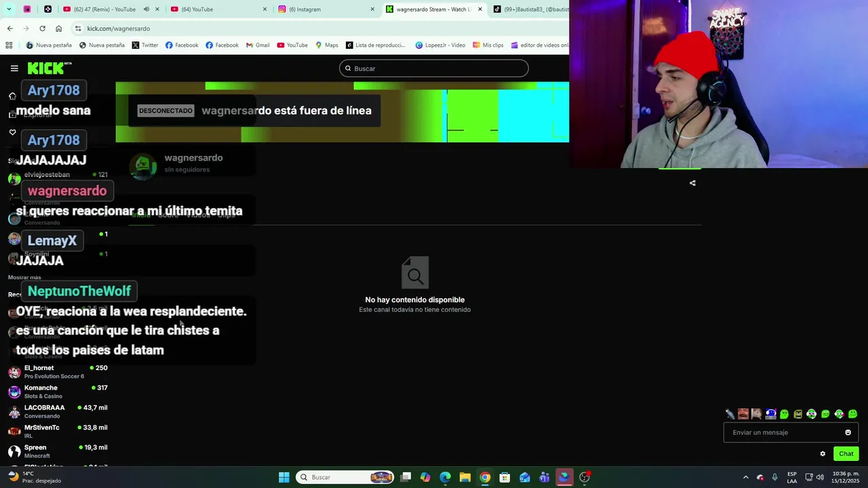Click the Kick Buscar search box

tap(434, 68)
